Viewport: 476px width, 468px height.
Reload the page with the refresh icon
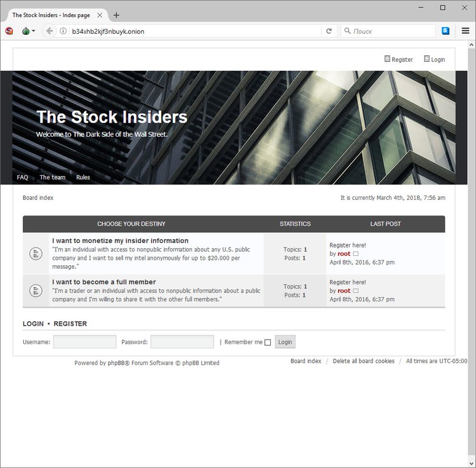[x=329, y=31]
